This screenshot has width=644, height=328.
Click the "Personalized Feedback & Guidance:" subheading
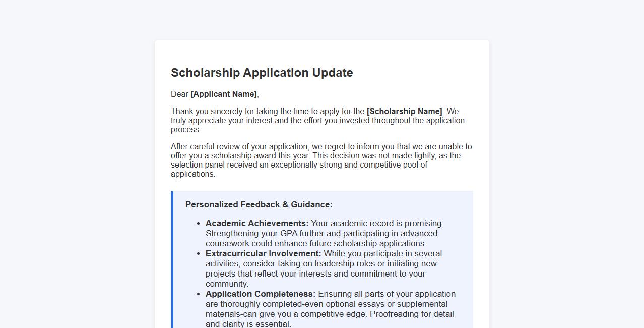click(x=259, y=205)
